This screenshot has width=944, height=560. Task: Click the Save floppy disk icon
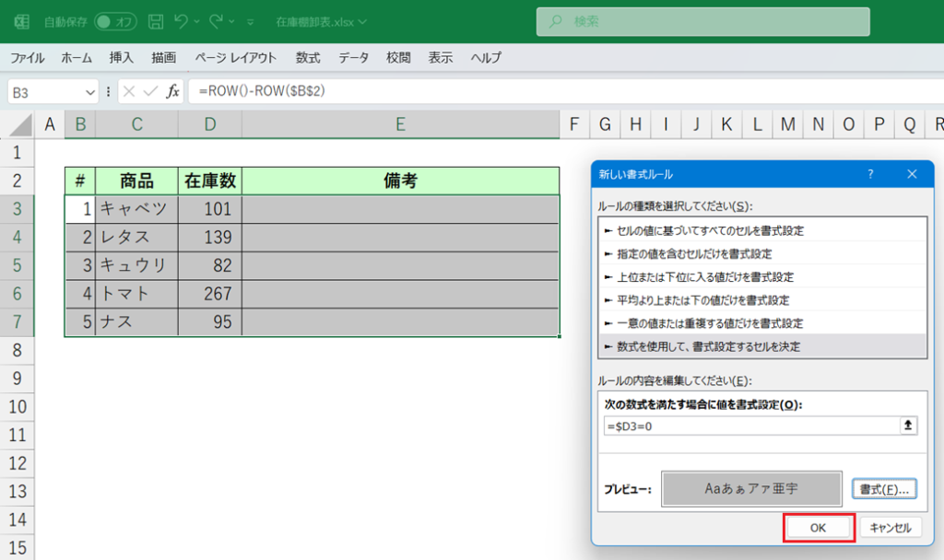tap(156, 22)
